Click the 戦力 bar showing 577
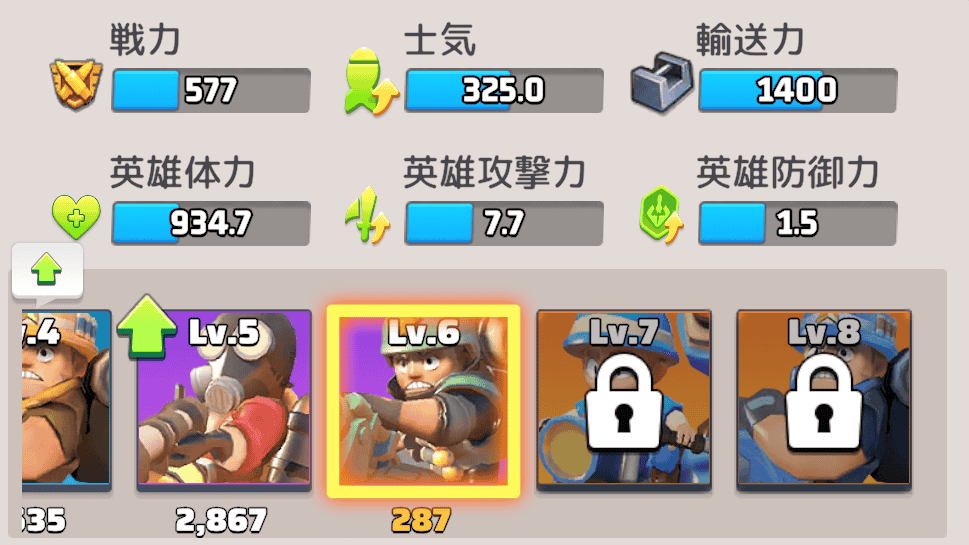Screen dimensions: 969x545 point(211,90)
